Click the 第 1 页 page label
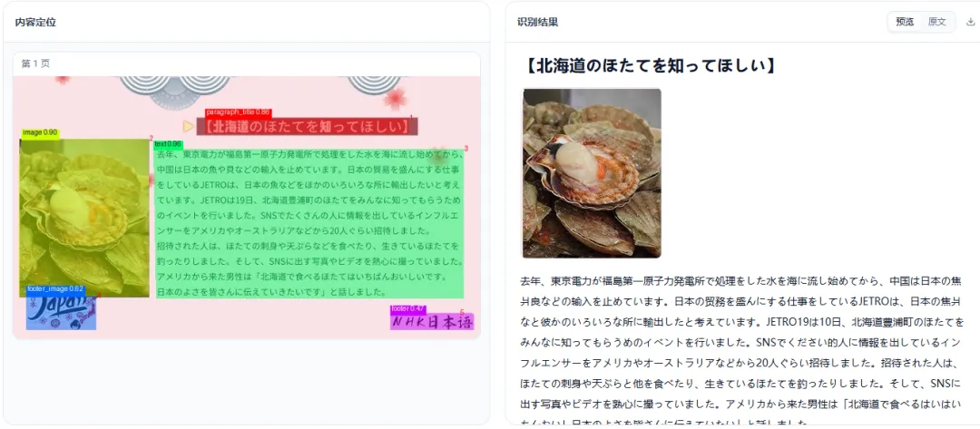This screenshot has height=429, width=980. click(35, 63)
